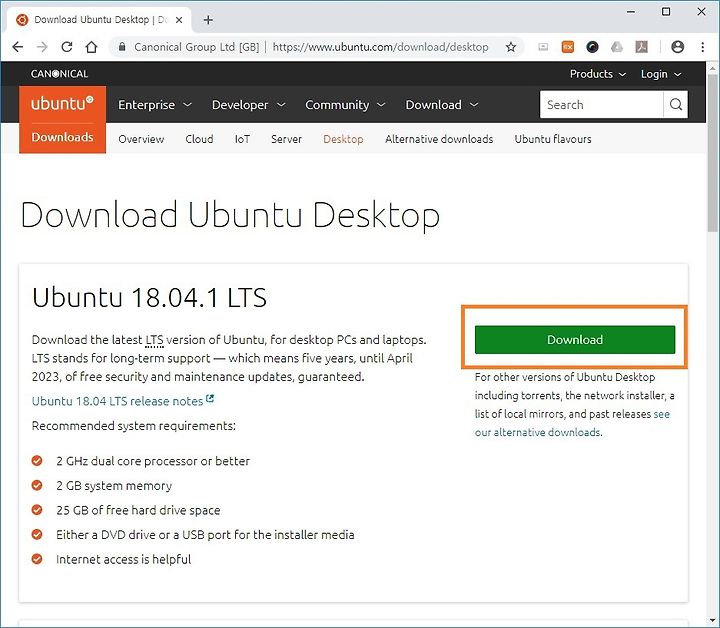Open a new browser tab
The height and width of the screenshot is (628, 720).
click(x=208, y=20)
